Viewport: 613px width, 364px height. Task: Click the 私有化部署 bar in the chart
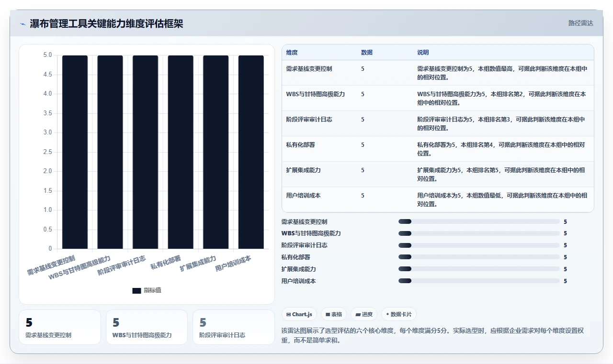point(181,152)
